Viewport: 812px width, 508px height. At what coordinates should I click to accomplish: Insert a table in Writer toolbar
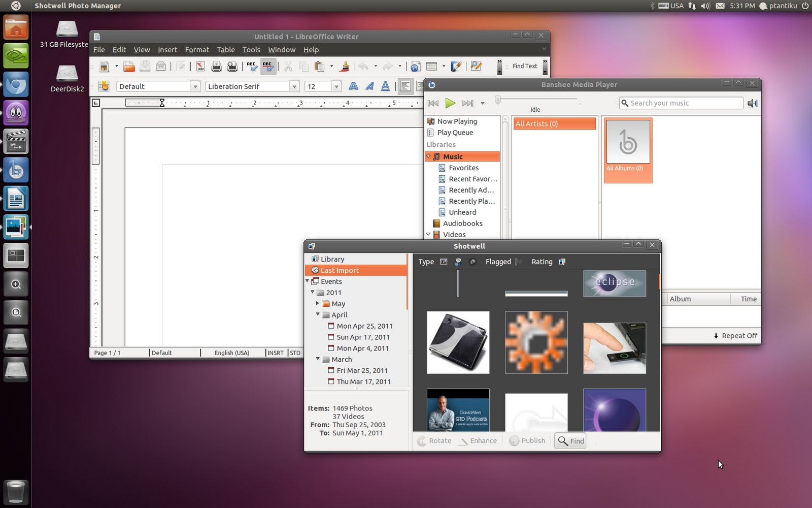431,67
